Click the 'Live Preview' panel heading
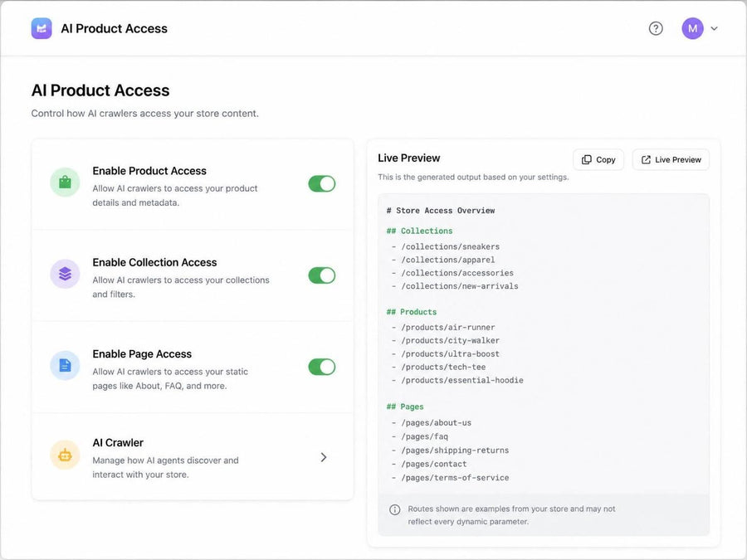 408,158
